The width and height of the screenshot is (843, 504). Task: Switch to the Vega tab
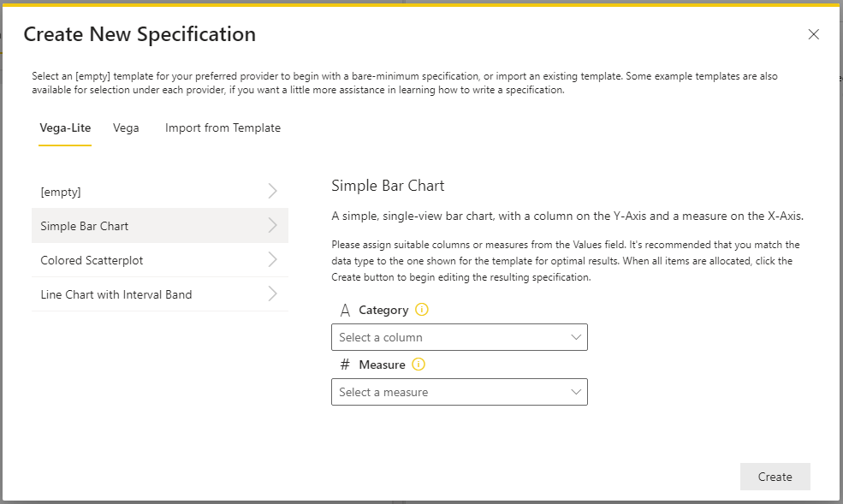pyautogui.click(x=126, y=127)
